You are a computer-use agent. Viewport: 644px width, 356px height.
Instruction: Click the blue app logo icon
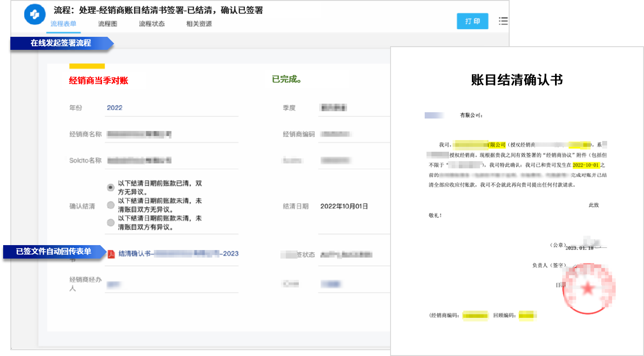[35, 14]
